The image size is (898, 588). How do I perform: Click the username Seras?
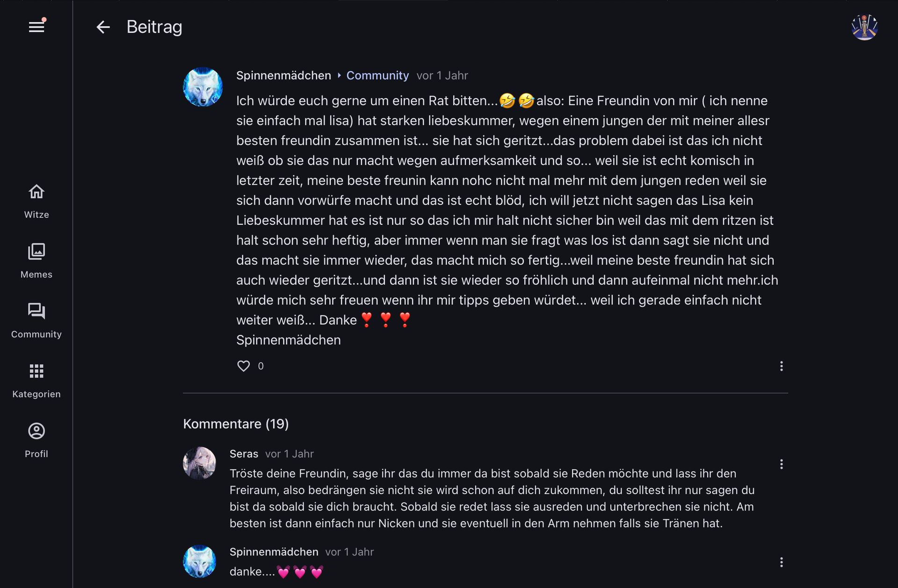pos(244,454)
